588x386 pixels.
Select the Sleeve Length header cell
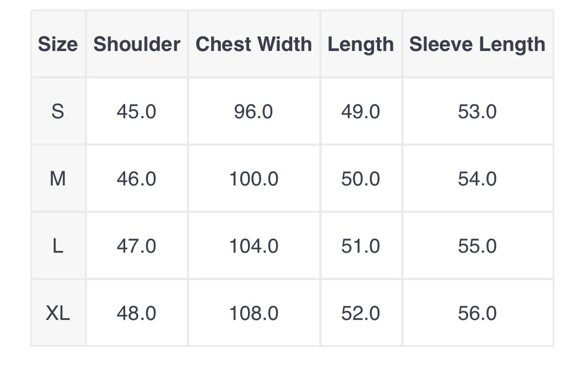click(x=477, y=44)
